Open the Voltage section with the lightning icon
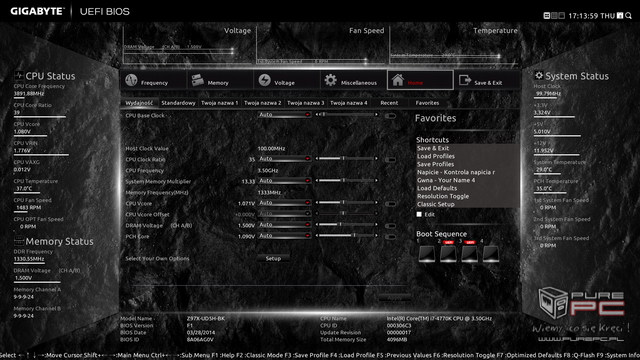 click(287, 80)
